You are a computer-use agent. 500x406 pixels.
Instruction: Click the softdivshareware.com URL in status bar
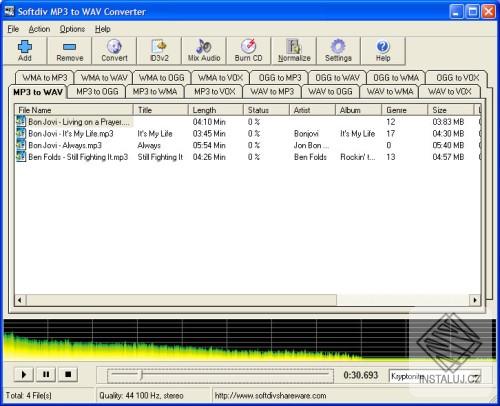[x=270, y=396]
